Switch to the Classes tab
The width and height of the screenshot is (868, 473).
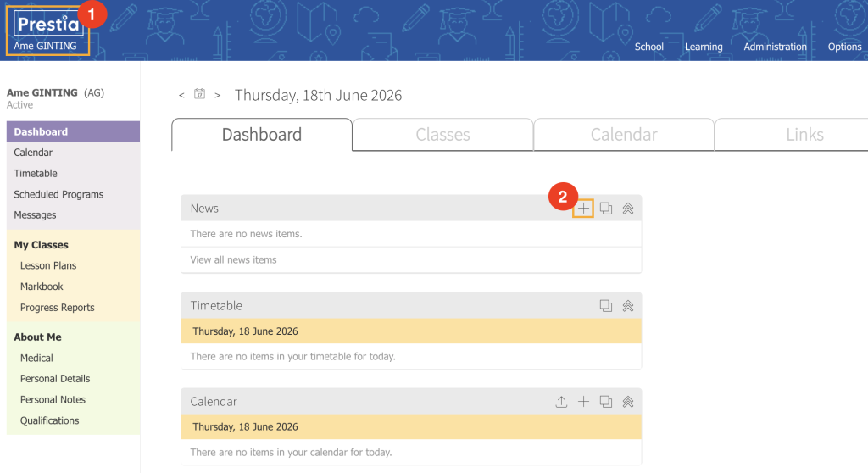(x=442, y=135)
